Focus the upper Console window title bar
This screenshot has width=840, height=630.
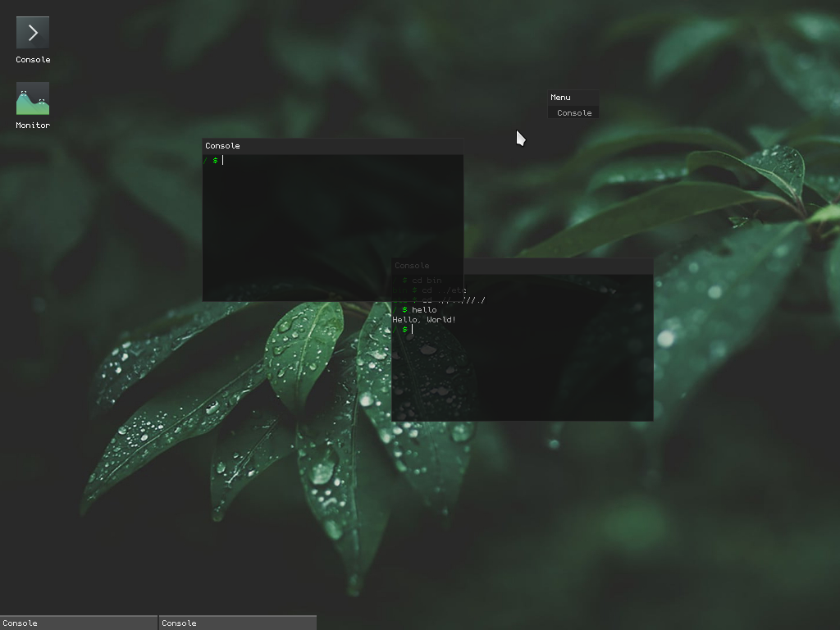pyautogui.click(x=333, y=146)
